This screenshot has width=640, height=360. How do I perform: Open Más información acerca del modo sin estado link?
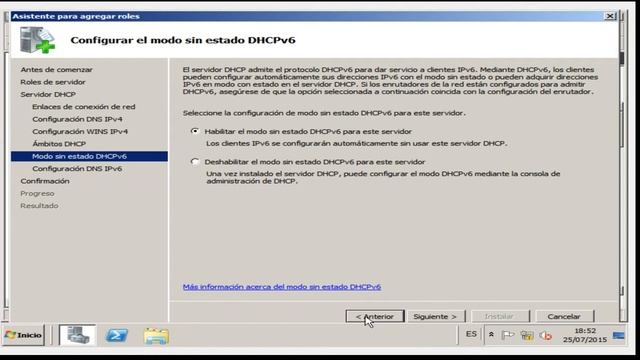pyautogui.click(x=282, y=287)
